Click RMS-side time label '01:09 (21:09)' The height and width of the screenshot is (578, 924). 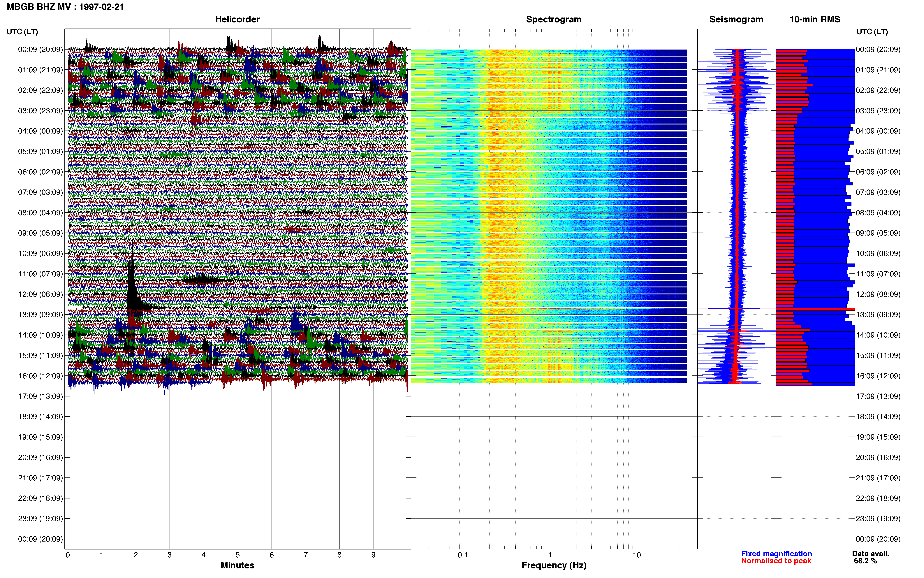click(x=878, y=70)
